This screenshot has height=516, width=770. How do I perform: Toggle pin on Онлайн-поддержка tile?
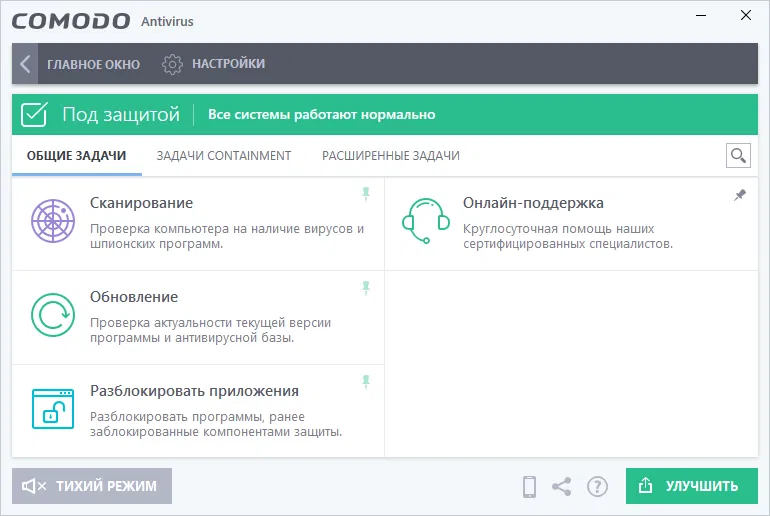[740, 195]
